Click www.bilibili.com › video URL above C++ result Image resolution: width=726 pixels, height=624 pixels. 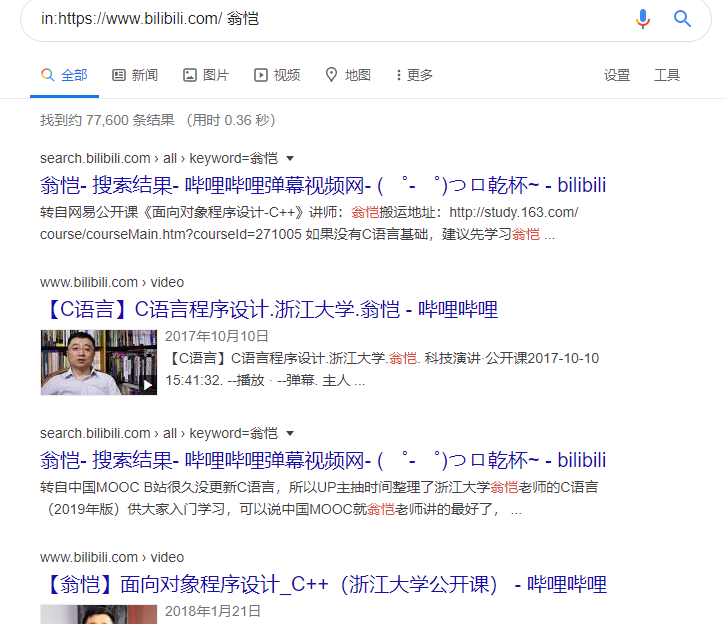tap(112, 557)
